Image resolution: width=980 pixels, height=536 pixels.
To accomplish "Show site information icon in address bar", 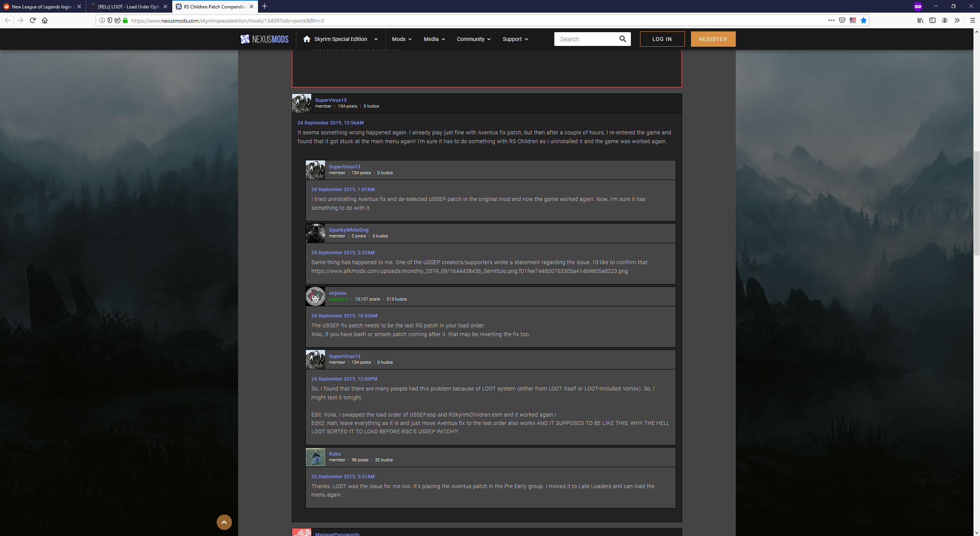I will coord(102,20).
